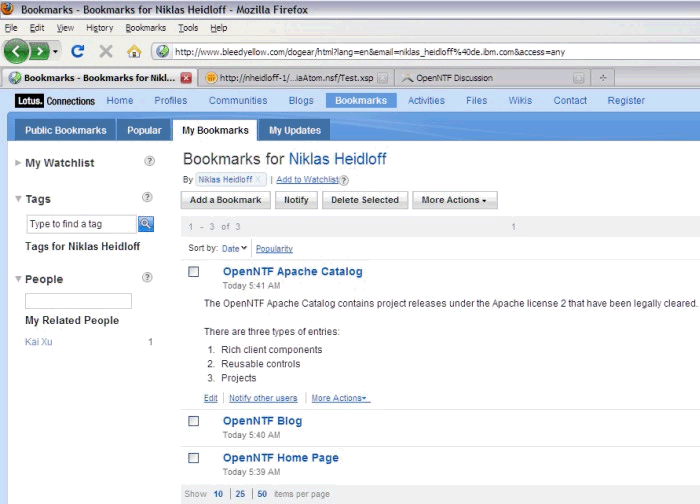Open help for My Watchlist
700x504 pixels.
click(150, 161)
